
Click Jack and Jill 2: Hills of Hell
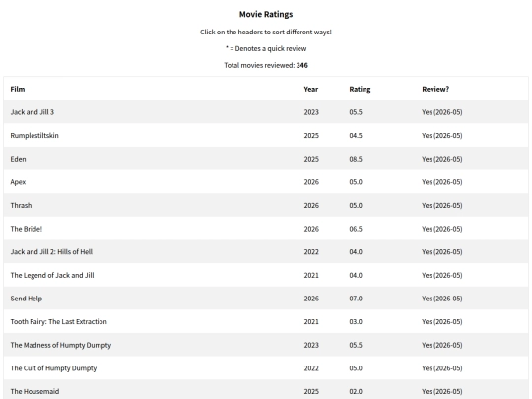pyautogui.click(x=51, y=252)
